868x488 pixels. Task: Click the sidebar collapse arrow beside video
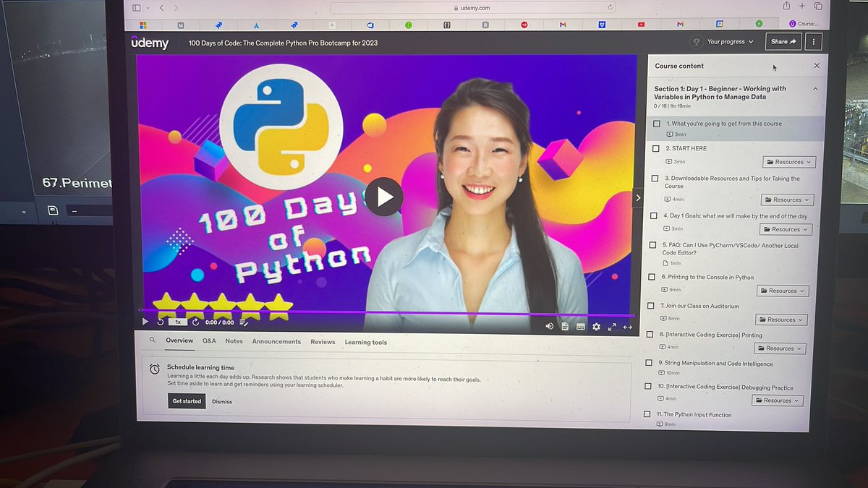(x=638, y=197)
